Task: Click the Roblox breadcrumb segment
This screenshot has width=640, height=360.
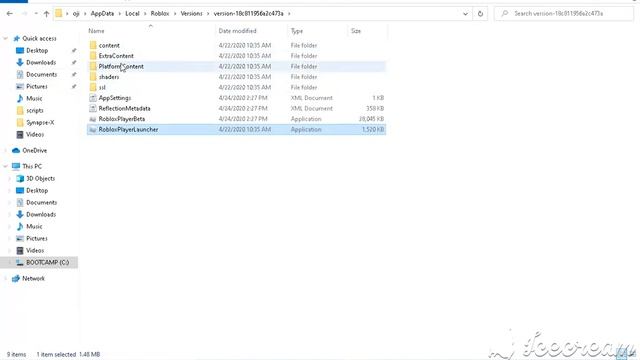Action: (x=160, y=13)
